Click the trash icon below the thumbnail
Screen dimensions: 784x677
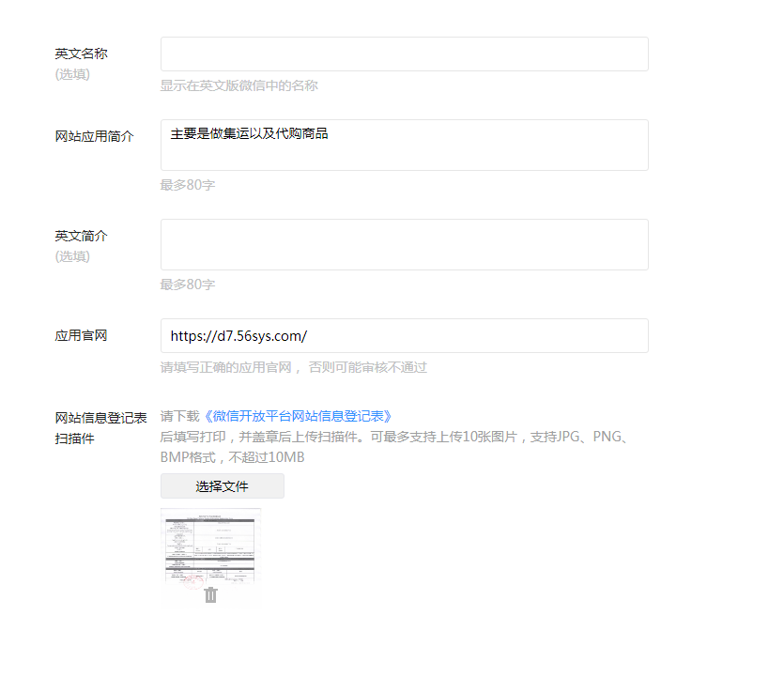(211, 592)
